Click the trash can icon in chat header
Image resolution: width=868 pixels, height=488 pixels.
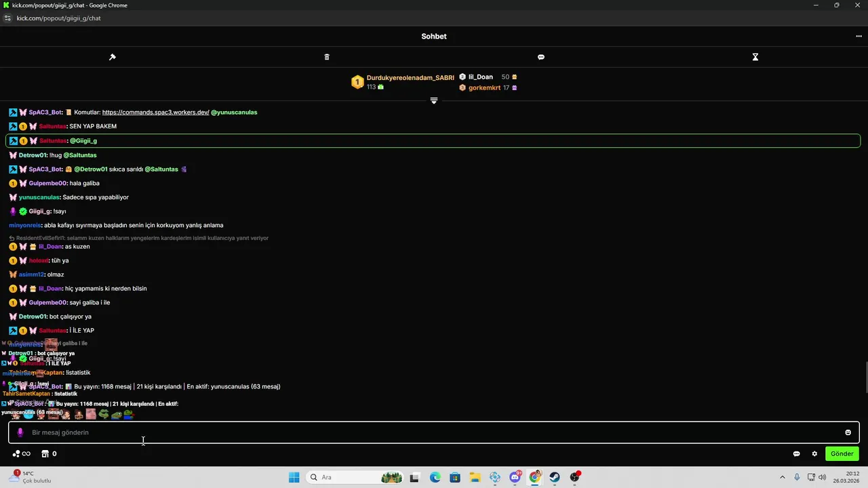(327, 57)
